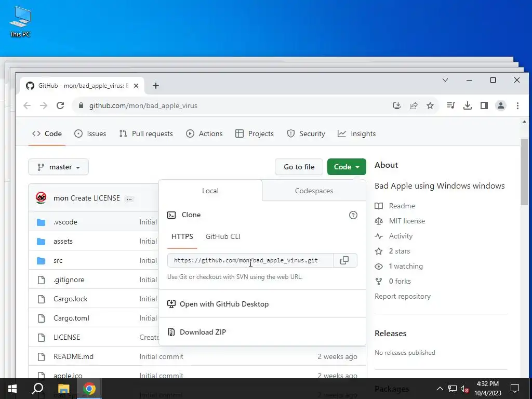Image resolution: width=532 pixels, height=399 pixels.
Task: Toggle the Chrome side panel
Action: click(x=484, y=105)
